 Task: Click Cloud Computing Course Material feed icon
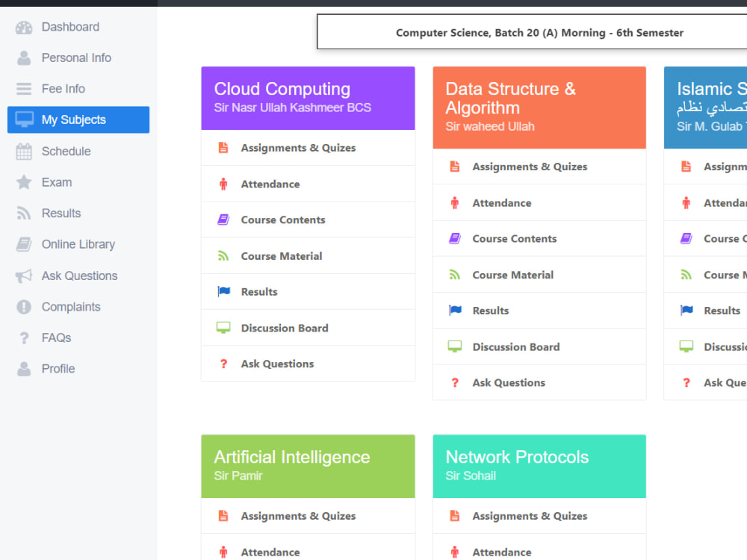point(223,256)
